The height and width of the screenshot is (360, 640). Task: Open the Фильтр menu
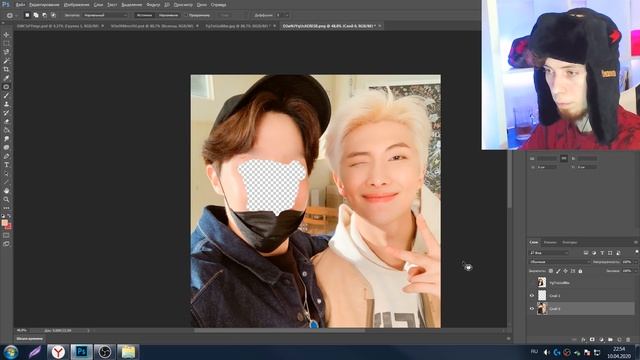[153, 5]
